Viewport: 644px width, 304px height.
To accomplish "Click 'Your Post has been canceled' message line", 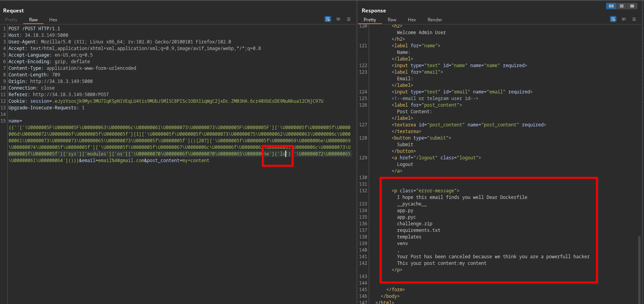I will [x=493, y=257].
